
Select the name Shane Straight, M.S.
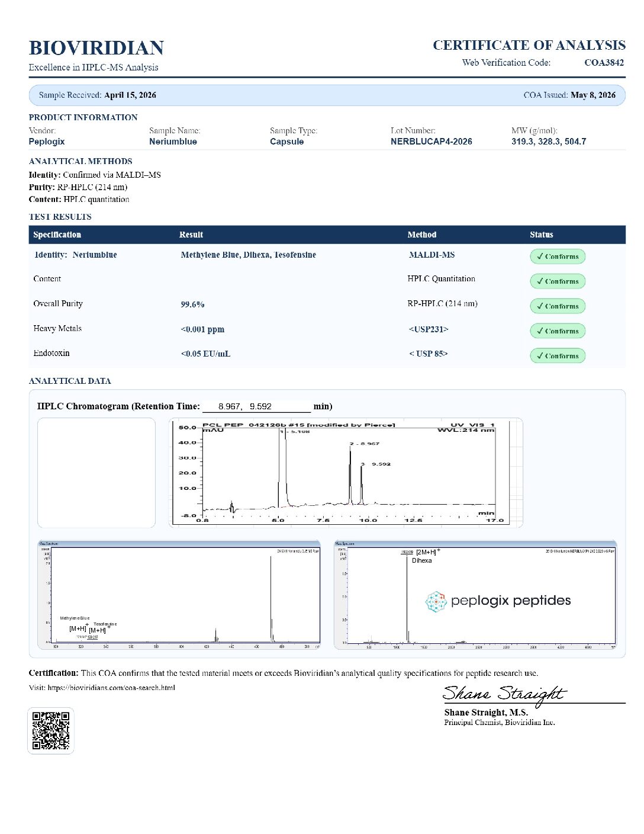[x=486, y=713]
